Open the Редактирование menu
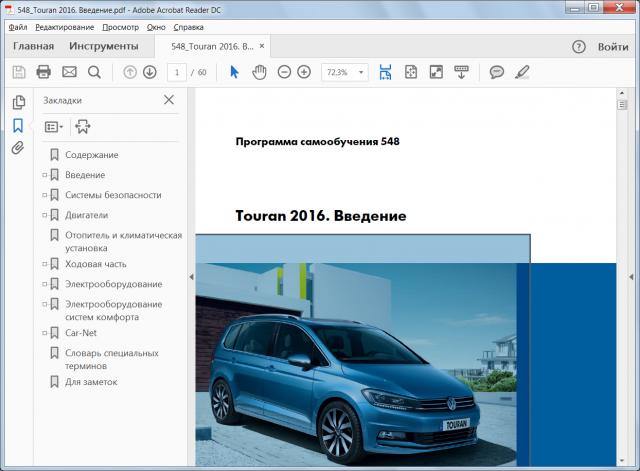Image resolution: width=640 pixels, height=471 pixels. 64,27
